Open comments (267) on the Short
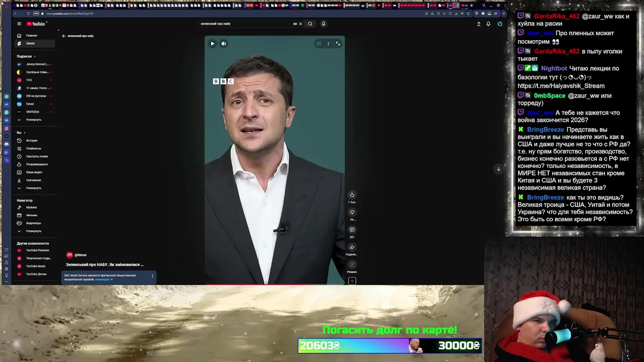Image resolution: width=644 pixels, height=362 pixels. [352, 230]
